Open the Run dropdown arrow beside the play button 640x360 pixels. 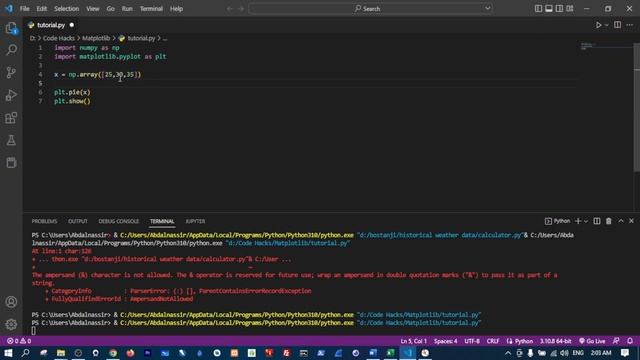(607, 25)
